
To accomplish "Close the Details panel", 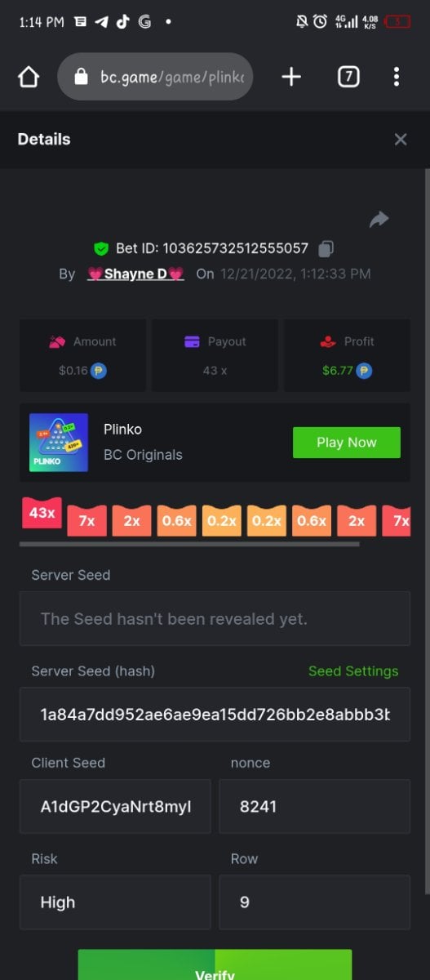I will click(x=401, y=140).
